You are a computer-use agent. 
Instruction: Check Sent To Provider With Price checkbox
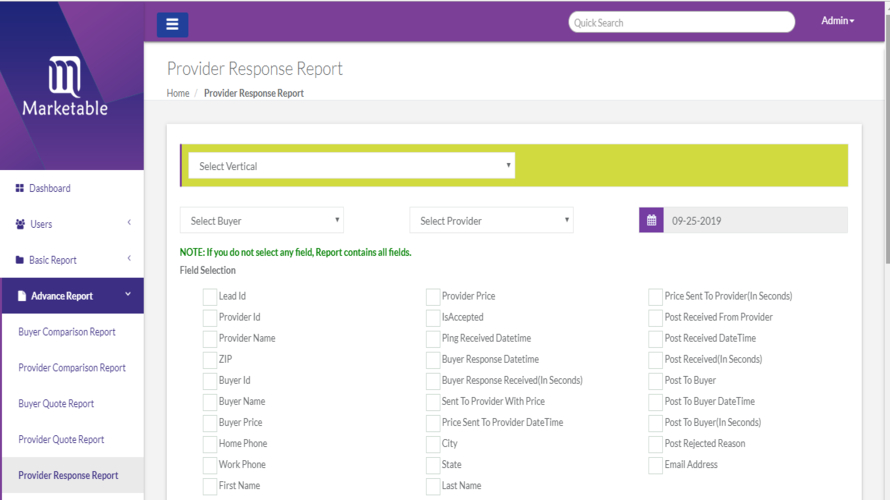(433, 401)
